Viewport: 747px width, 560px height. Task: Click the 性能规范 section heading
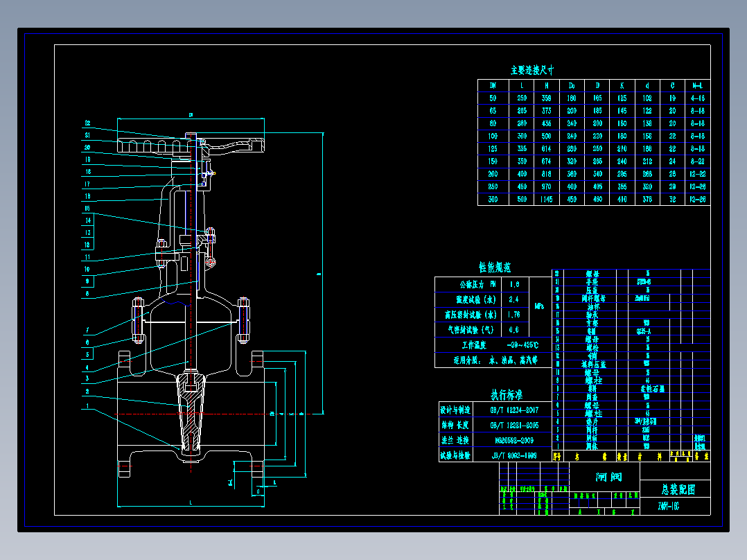[x=495, y=268]
